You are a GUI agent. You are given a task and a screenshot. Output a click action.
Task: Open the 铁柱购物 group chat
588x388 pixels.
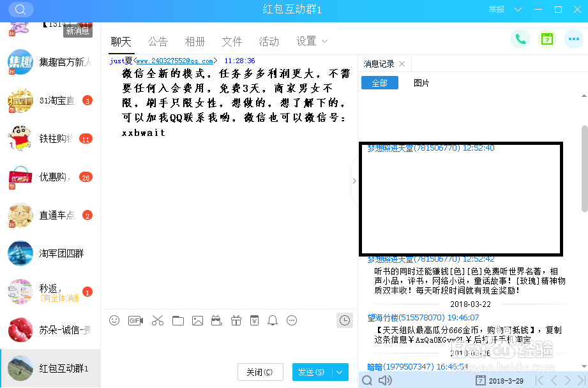50,138
